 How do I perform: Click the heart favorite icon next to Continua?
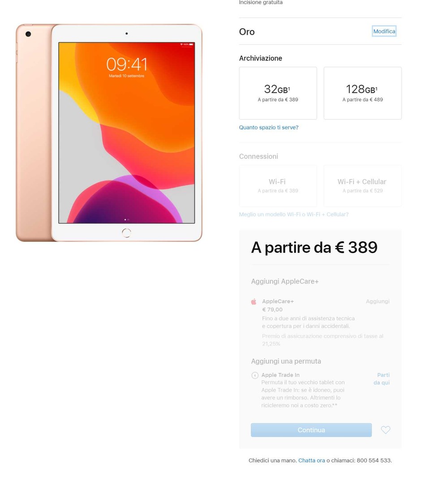385,430
